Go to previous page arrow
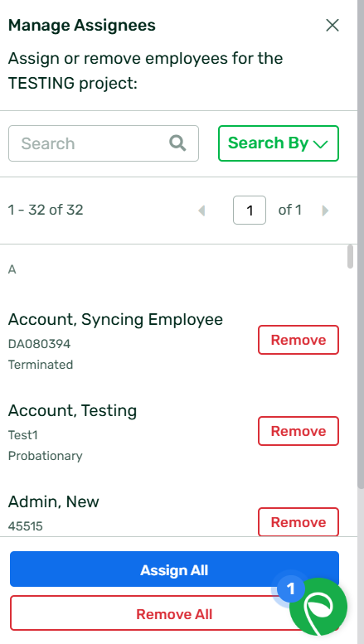 pyautogui.click(x=201, y=211)
